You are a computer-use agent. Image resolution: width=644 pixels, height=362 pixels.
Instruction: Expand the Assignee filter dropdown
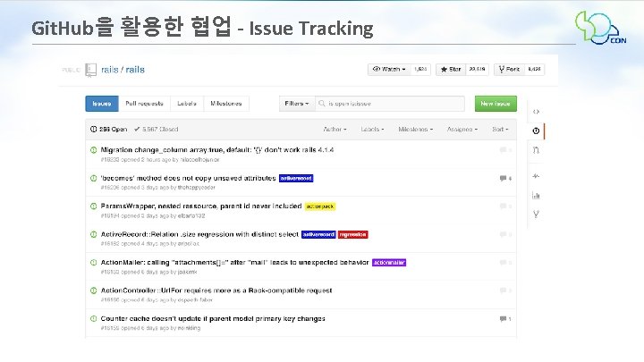(x=462, y=130)
